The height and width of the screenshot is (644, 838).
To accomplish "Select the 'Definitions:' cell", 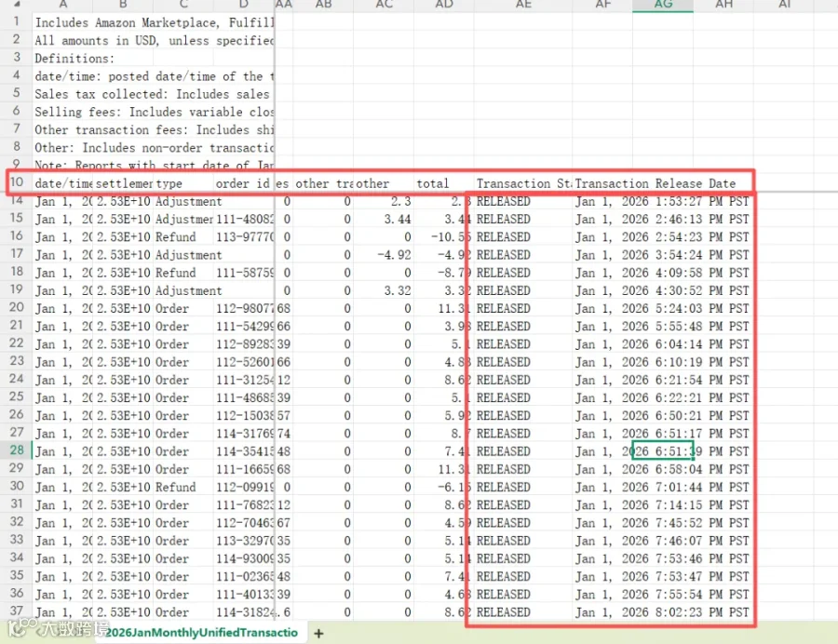I will [74, 59].
